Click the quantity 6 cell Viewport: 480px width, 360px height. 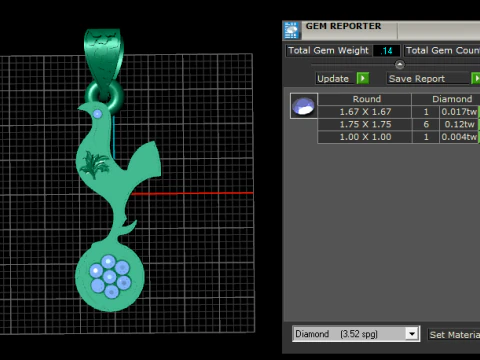pos(426,124)
